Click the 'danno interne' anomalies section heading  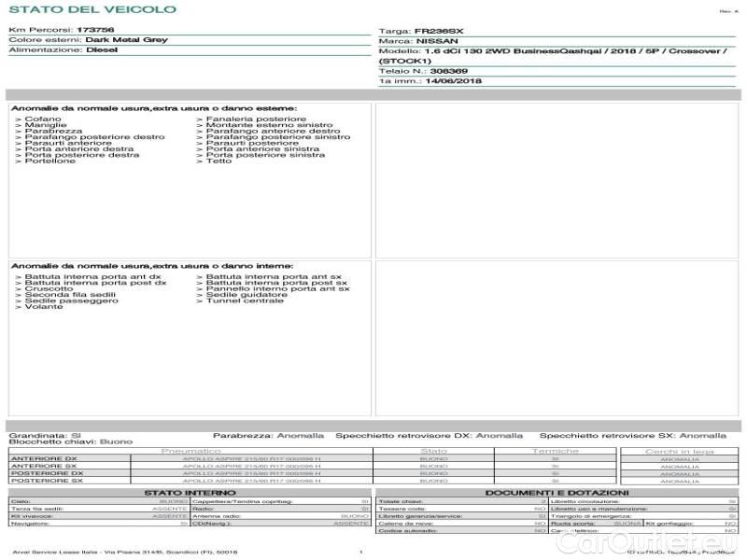coord(152,266)
